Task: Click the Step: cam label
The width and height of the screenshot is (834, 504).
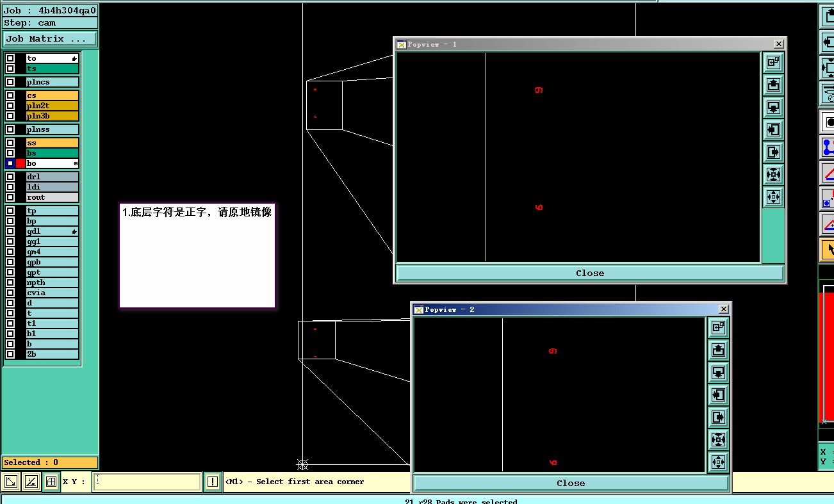Action: (x=50, y=22)
